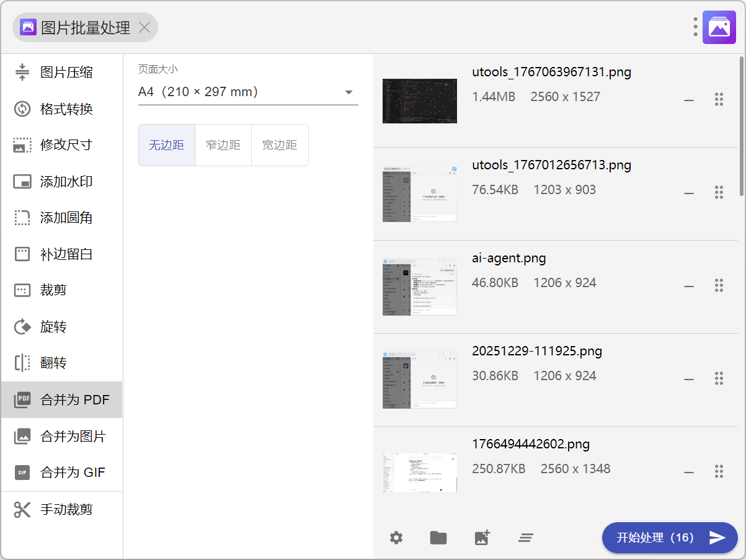This screenshot has height=560, width=746.
Task: Click drag handle of utools_1767063967131.png
Action: 719,99
